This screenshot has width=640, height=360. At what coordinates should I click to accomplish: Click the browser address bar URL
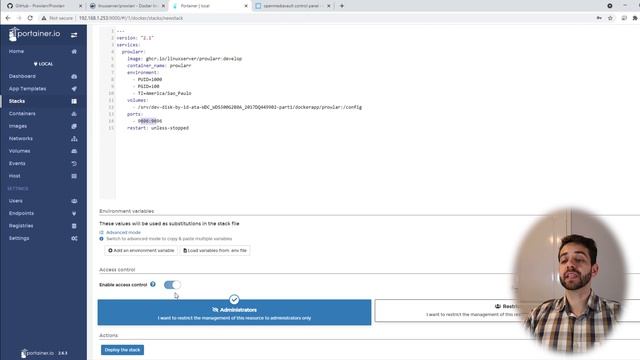[131, 18]
